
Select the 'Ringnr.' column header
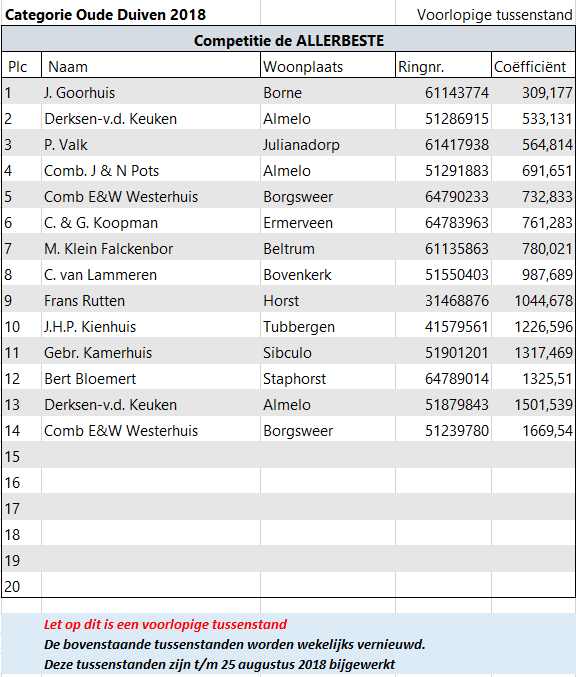[x=443, y=66]
